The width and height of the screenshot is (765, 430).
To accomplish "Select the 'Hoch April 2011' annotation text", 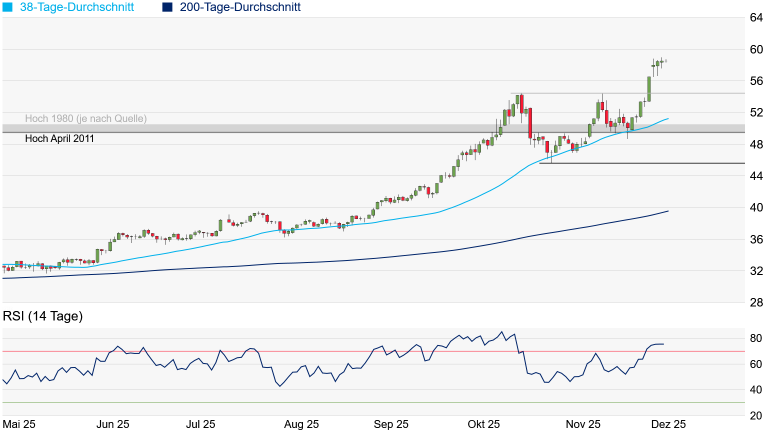I will click(x=60, y=139).
